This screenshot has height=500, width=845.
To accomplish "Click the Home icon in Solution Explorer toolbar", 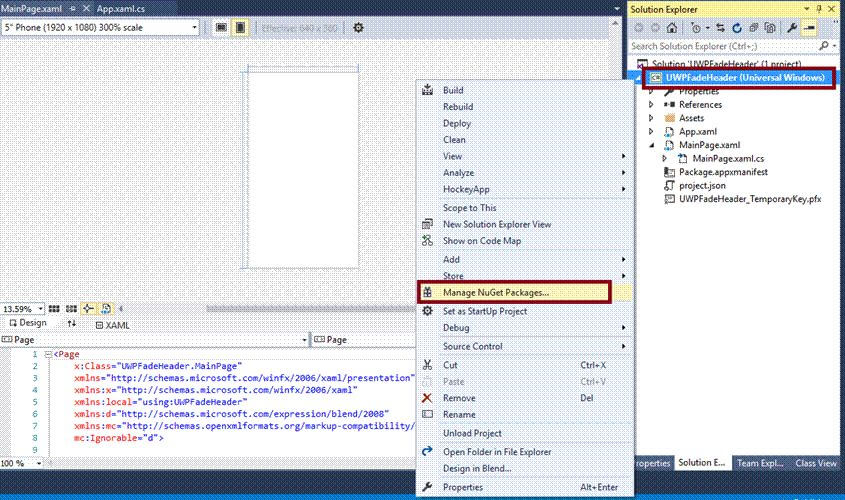I will point(671,27).
